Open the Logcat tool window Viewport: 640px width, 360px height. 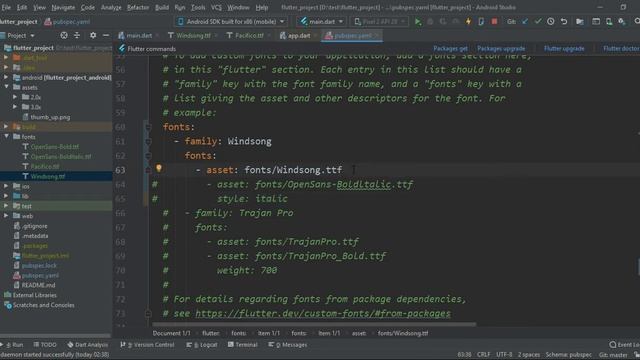(x=202, y=345)
